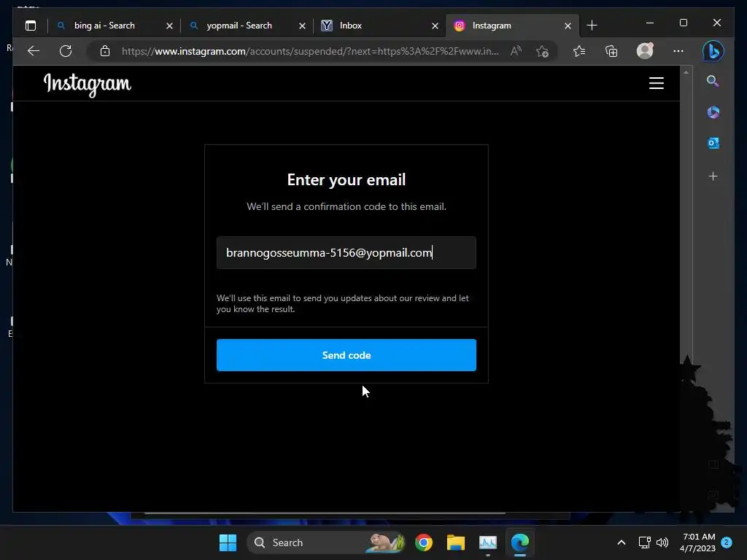
Task: Open tab actions menu icon
Action: pos(31,26)
